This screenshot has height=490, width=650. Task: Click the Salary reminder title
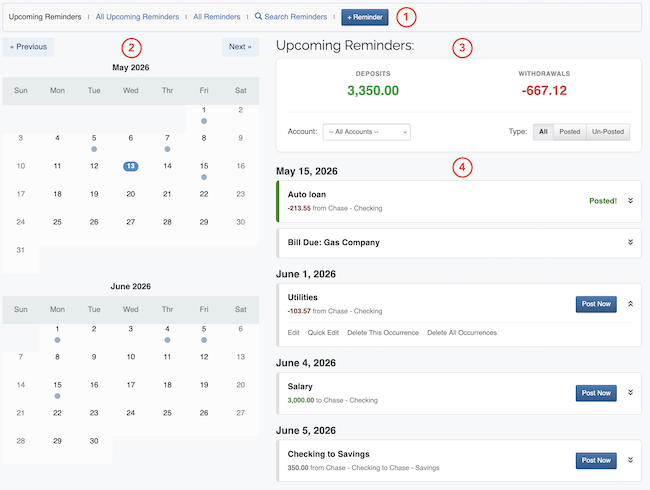click(300, 386)
